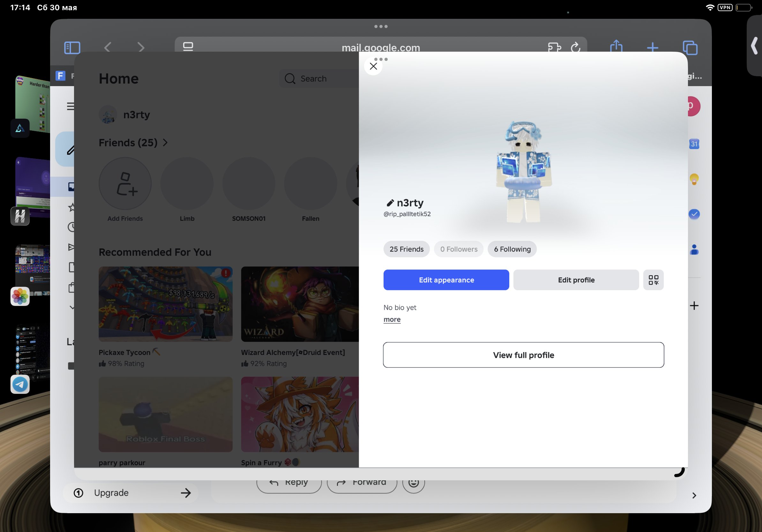This screenshot has height=532, width=762.
Task: Get add-ons plus icon in Gmail side panel
Action: point(694,306)
